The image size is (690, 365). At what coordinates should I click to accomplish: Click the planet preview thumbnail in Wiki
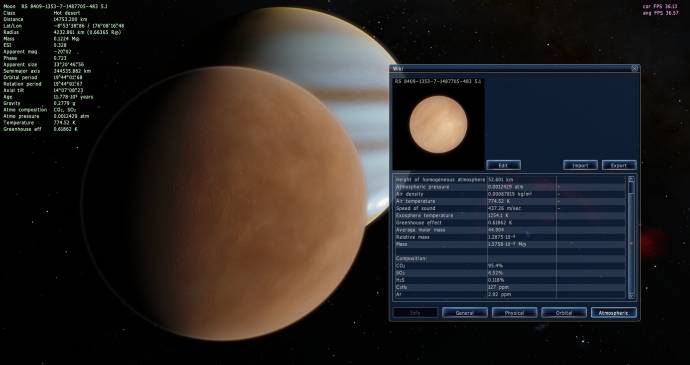438,125
